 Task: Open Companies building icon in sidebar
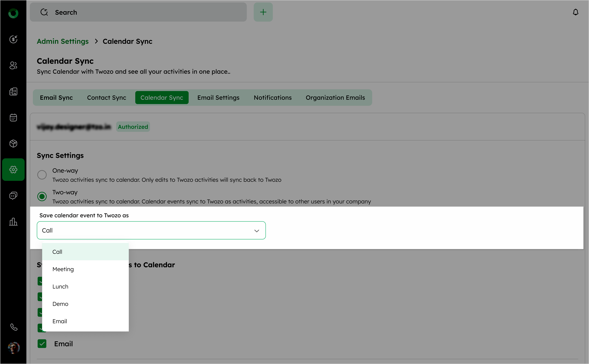(x=13, y=92)
